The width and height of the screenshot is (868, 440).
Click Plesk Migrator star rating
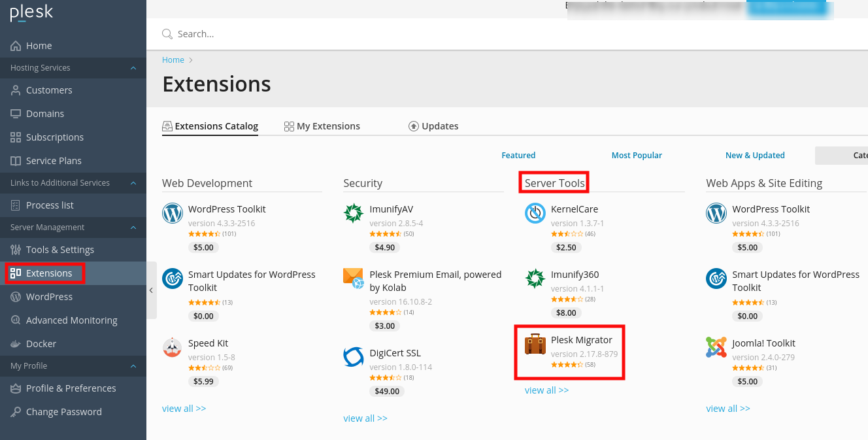coord(567,364)
